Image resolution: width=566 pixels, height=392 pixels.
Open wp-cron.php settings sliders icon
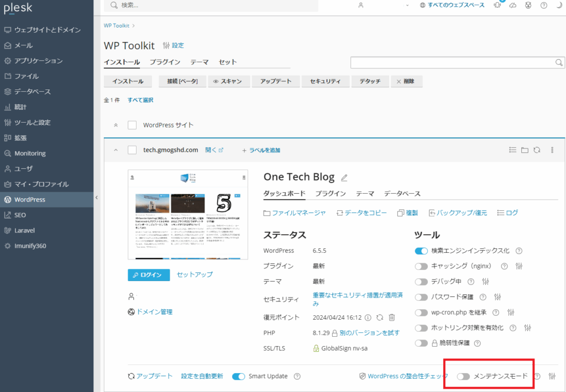(511, 312)
